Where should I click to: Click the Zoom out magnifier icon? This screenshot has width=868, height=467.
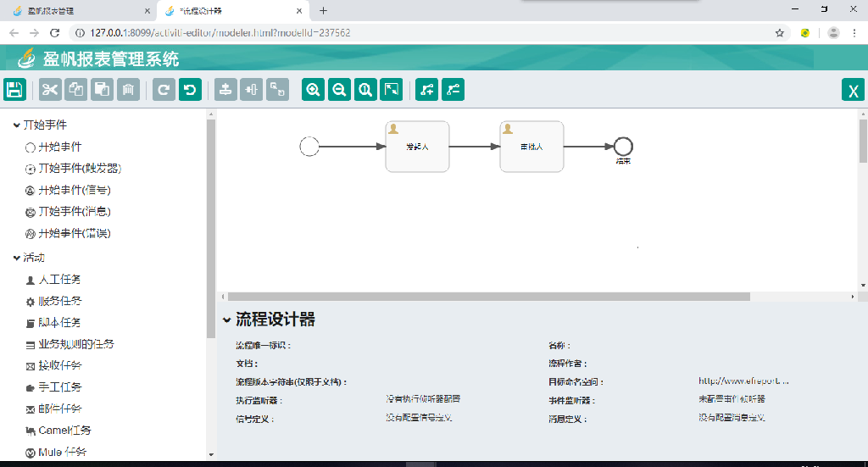pyautogui.click(x=339, y=90)
